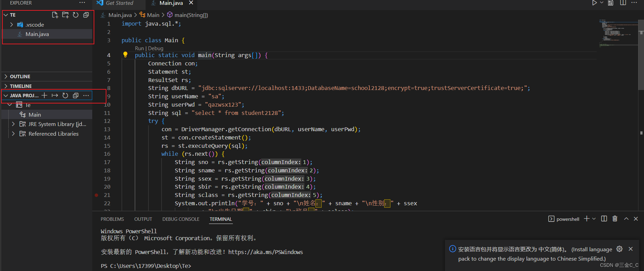The height and width of the screenshot is (271, 644).
Task: Open Java Projects more actions menu
Action: [x=86, y=96]
